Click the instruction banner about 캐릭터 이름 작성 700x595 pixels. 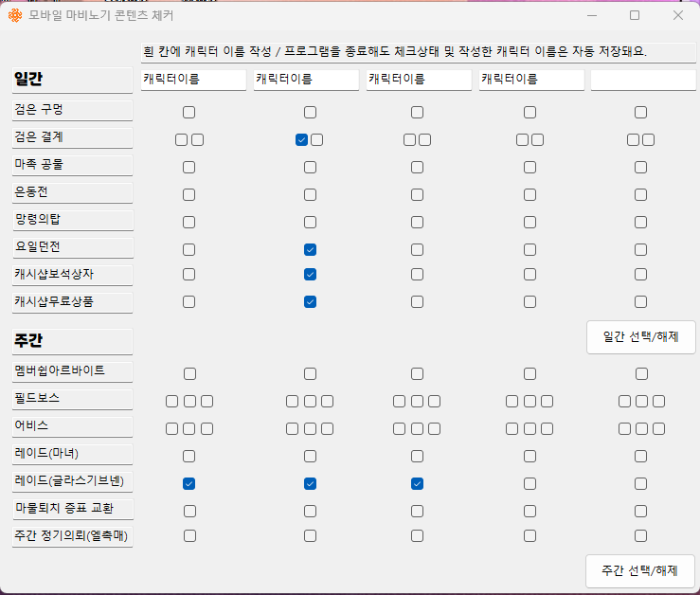419,52
